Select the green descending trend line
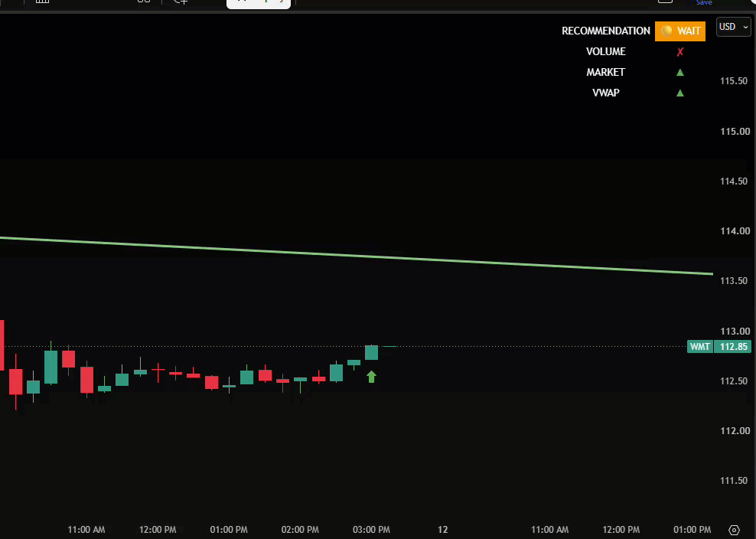 coord(357,255)
